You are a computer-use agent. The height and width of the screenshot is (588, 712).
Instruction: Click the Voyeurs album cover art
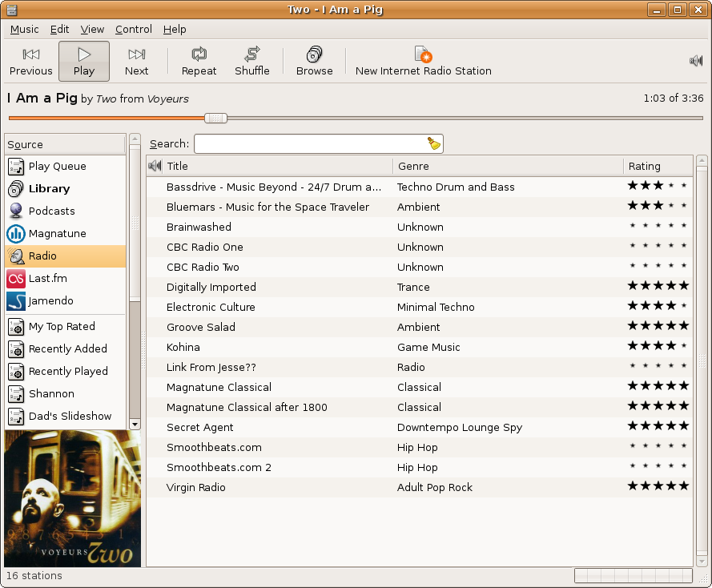tap(73, 498)
